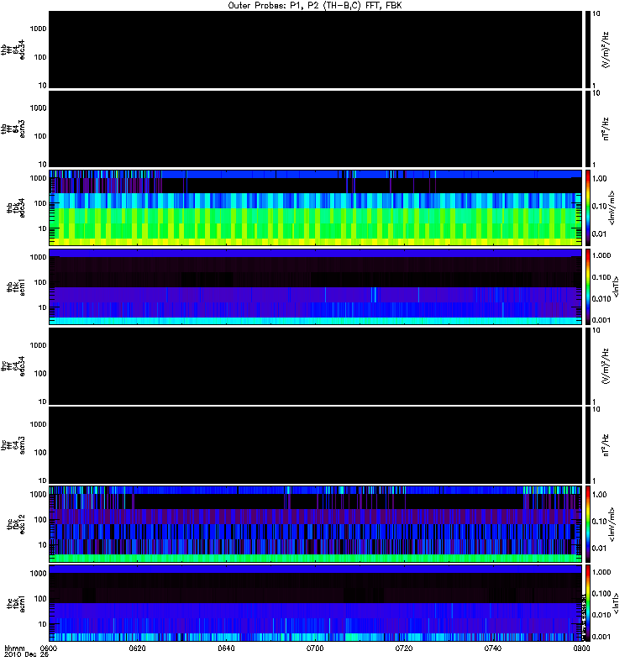Click the <|mV/m|> unit label of thc edc12
The width and height of the screenshot is (630, 672).
[612, 524]
